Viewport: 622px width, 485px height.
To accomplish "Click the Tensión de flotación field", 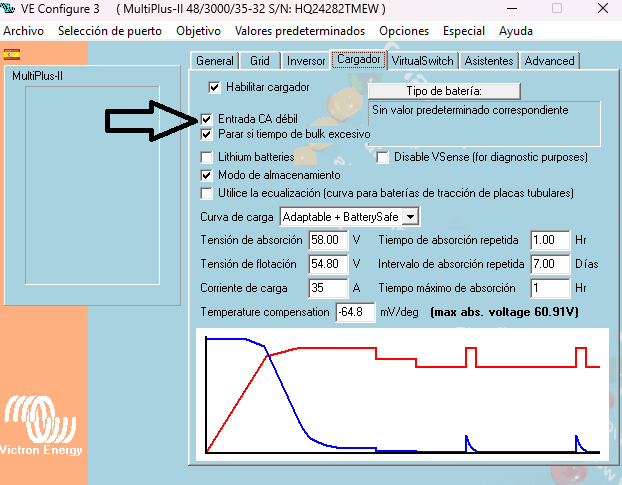I will tap(328, 264).
